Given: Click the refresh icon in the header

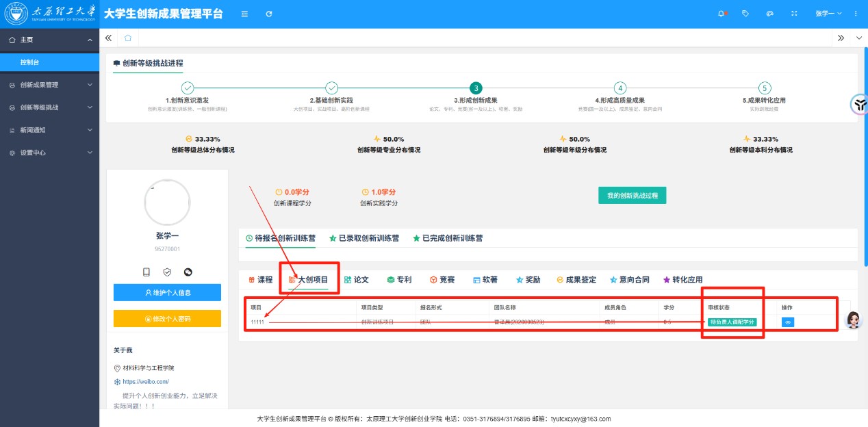Looking at the screenshot, I should pyautogui.click(x=269, y=14).
